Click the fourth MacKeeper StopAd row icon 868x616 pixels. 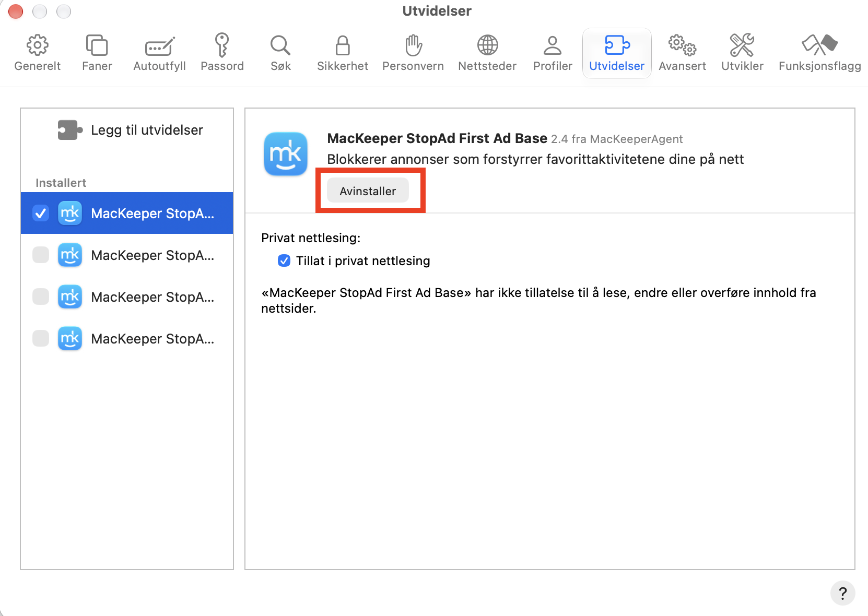70,338
